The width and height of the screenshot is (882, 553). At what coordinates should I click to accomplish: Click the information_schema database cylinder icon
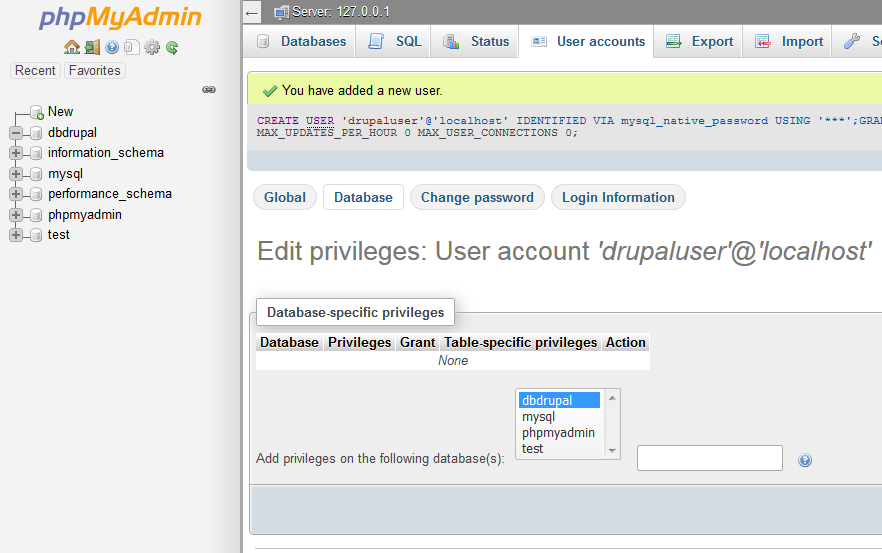pos(36,153)
